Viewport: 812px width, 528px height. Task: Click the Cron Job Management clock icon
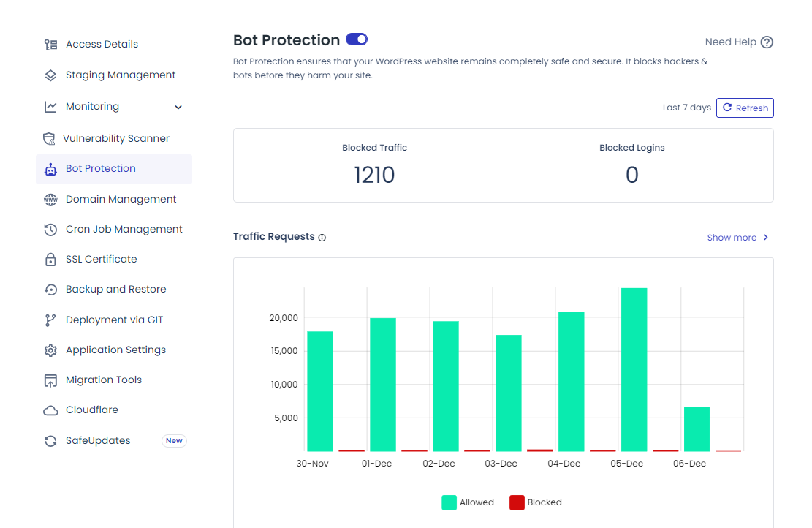50,229
